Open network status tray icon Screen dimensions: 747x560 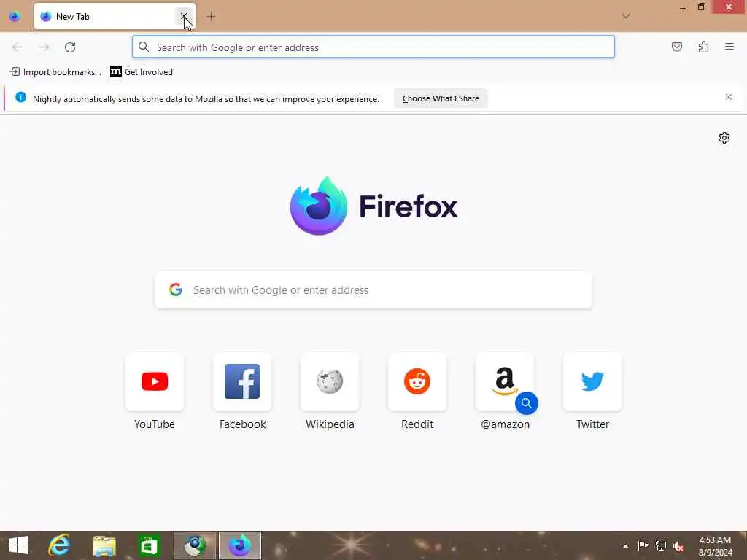pos(661,545)
